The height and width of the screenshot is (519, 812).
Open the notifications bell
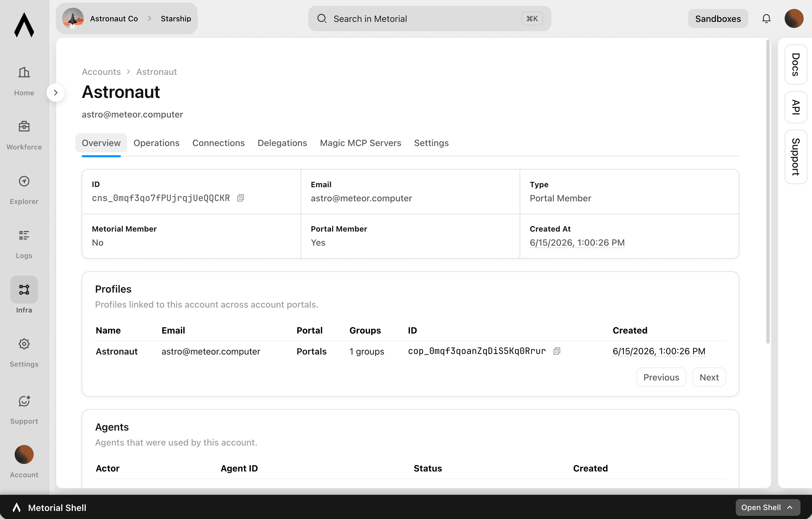[766, 18]
